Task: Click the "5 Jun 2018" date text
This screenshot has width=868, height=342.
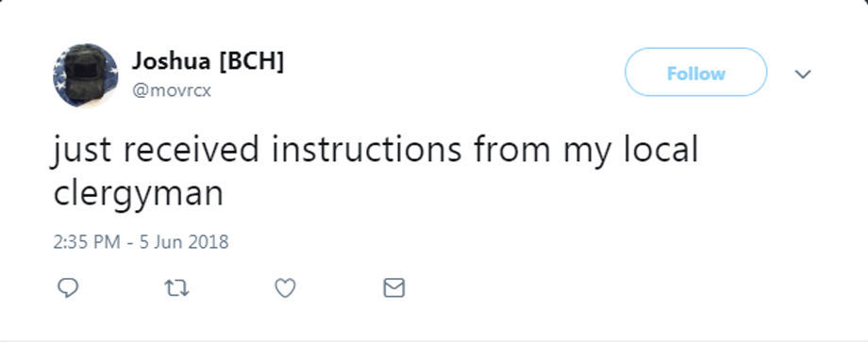Action: tap(184, 242)
